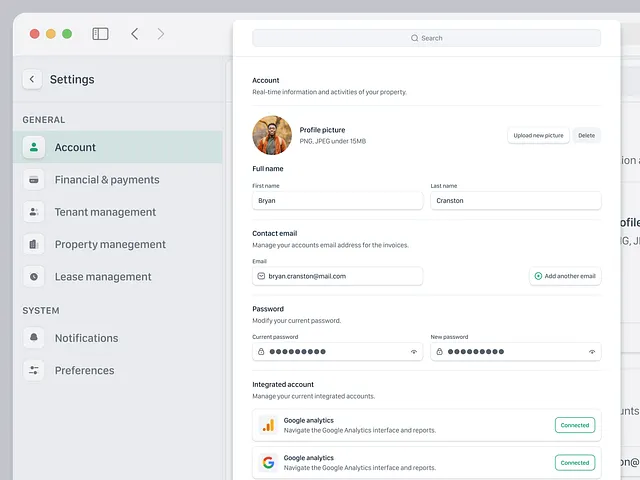Viewport: 640px width, 480px height.
Task: Click the Upload new picture button
Action: [x=538, y=135]
